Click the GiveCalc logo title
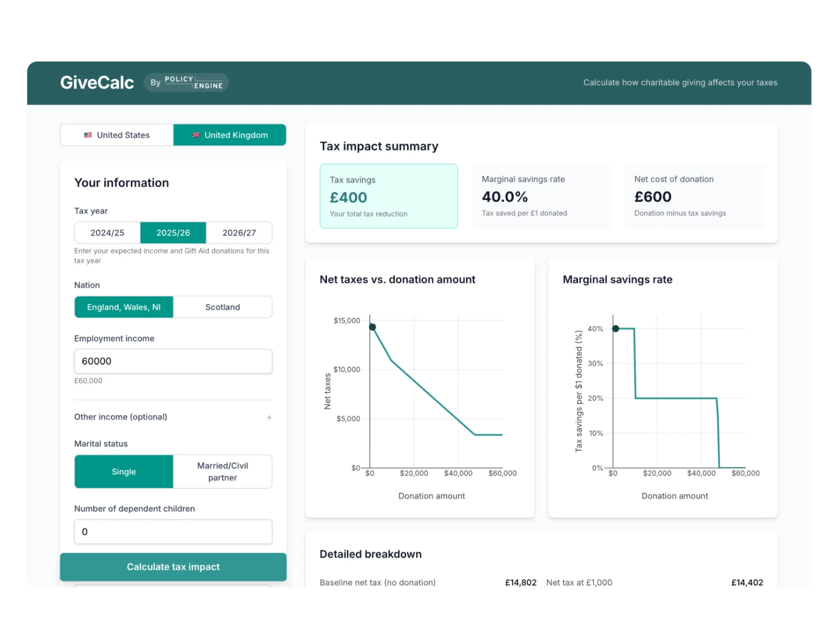 point(97,83)
